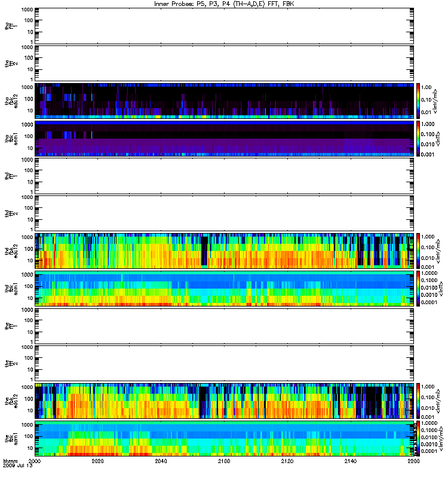Select the 'the fbk edc12' spectrogram panel
The height and width of the screenshot is (478, 448).
click(225, 401)
